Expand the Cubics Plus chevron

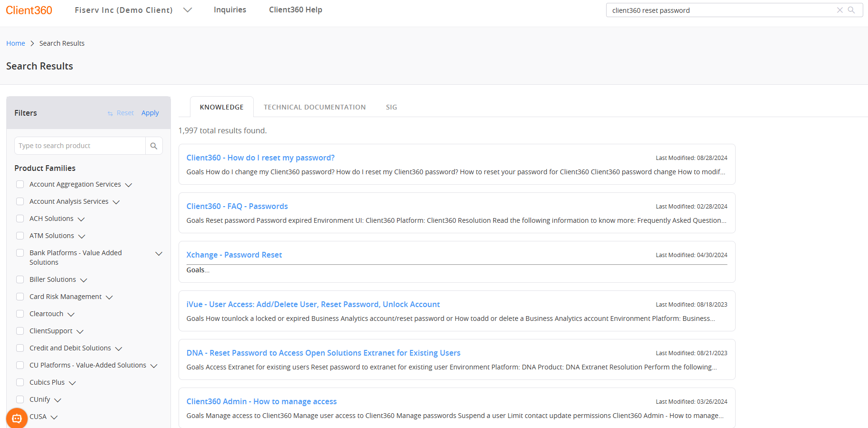[72, 383]
